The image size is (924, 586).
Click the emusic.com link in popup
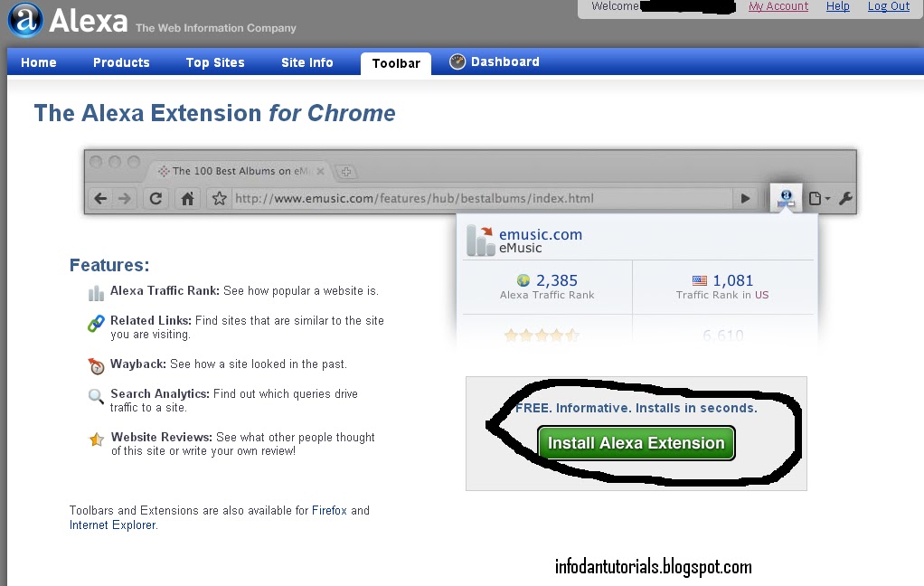point(541,234)
